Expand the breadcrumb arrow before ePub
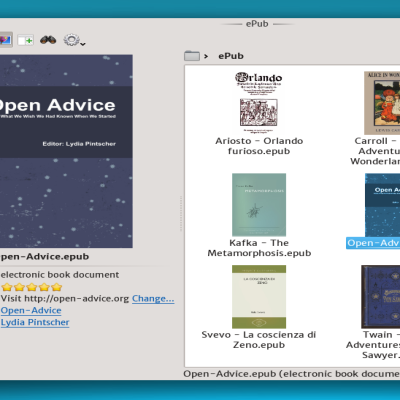The width and height of the screenshot is (400, 400). tap(206, 56)
